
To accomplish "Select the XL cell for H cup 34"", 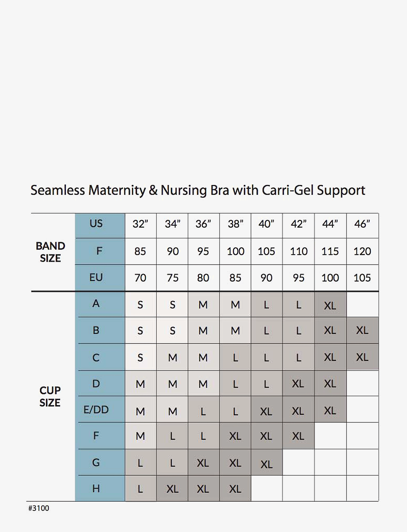I will [172, 488].
